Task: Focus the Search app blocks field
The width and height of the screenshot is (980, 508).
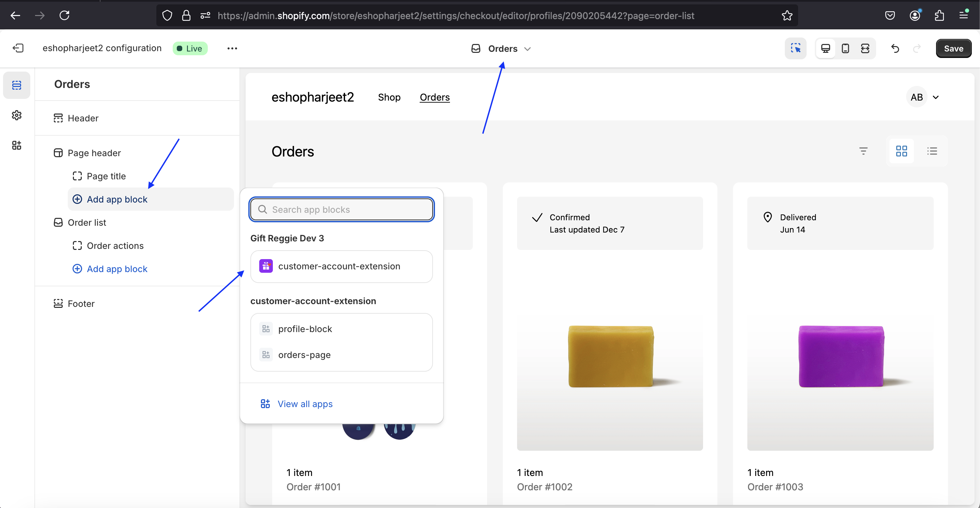Action: (x=342, y=209)
